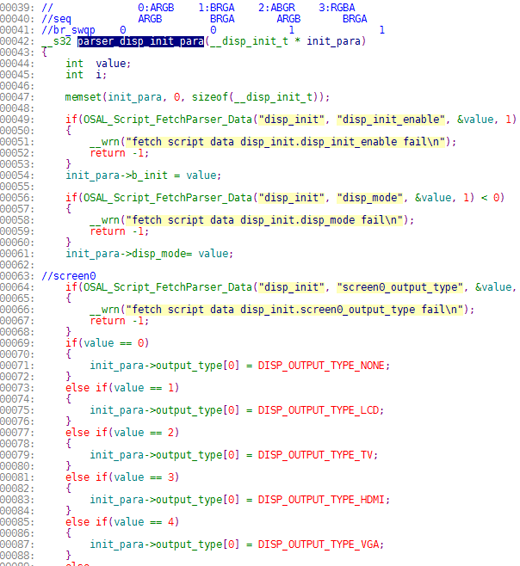Click line number 00042
This screenshot has height=566, width=520.
17,42
